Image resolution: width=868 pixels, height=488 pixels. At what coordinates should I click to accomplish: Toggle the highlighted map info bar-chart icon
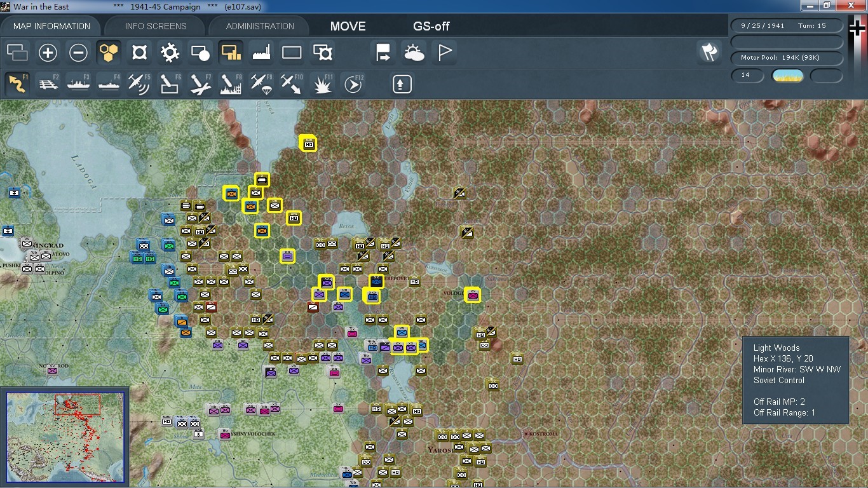click(231, 53)
